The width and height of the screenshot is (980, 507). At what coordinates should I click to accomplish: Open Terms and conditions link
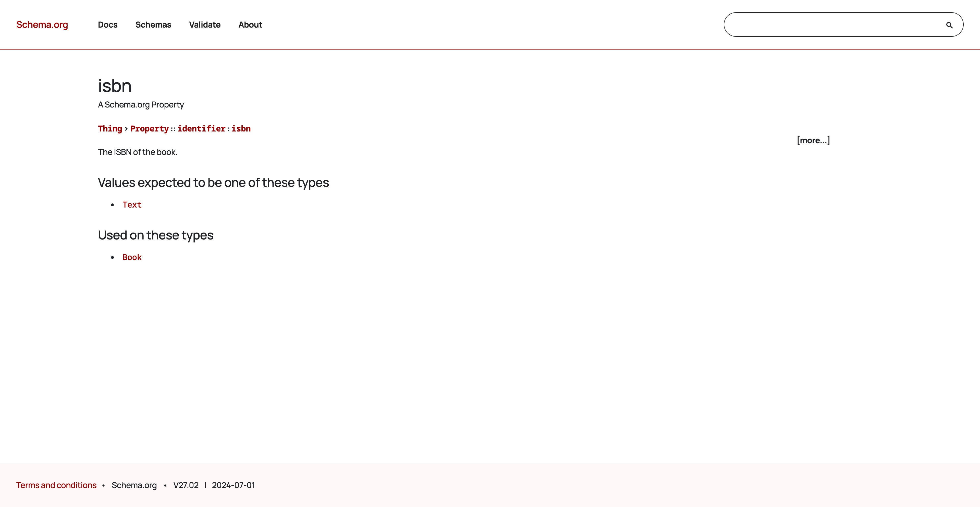pyautogui.click(x=56, y=485)
